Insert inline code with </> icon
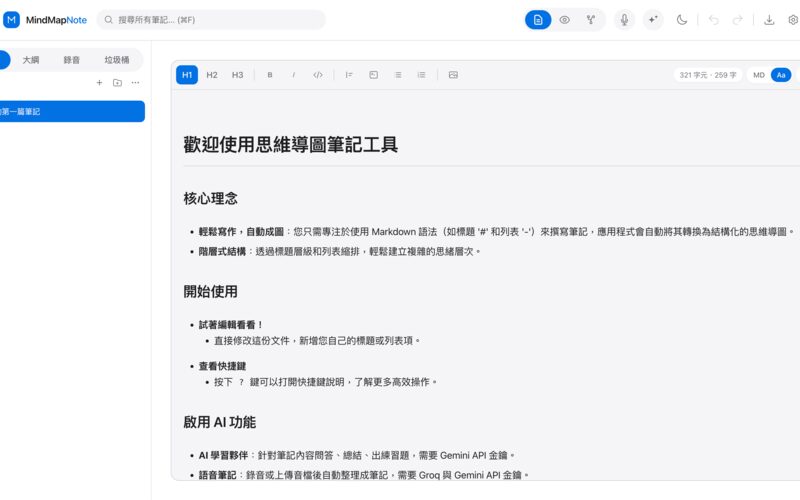Screen dimensions: 800x500 pos(317,75)
